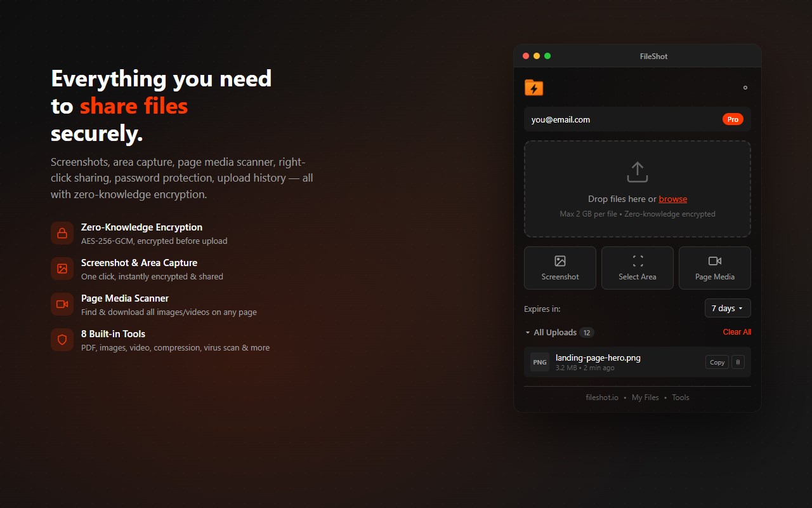Click the PNG file type badge
This screenshot has height=508, width=812.
coord(540,362)
